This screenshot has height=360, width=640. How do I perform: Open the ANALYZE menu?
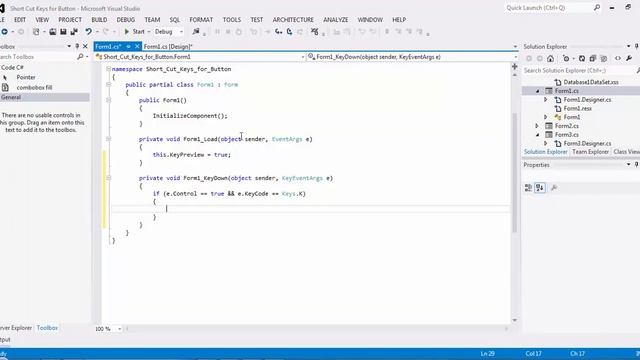click(336, 20)
